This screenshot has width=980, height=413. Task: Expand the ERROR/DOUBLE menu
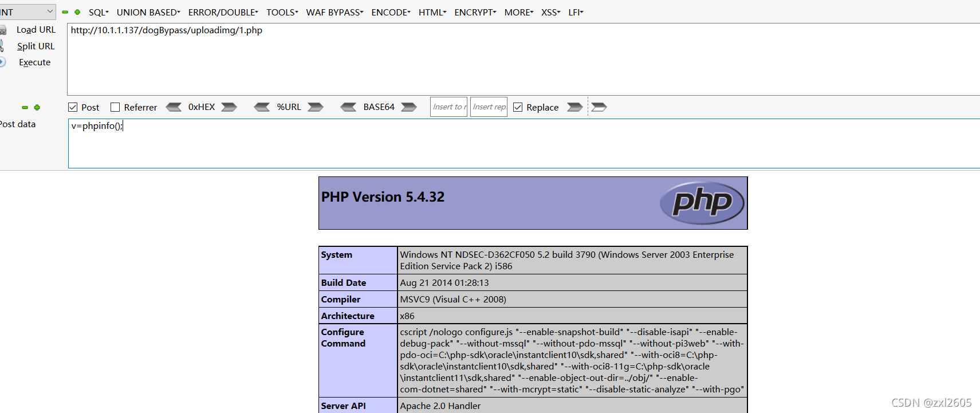223,12
